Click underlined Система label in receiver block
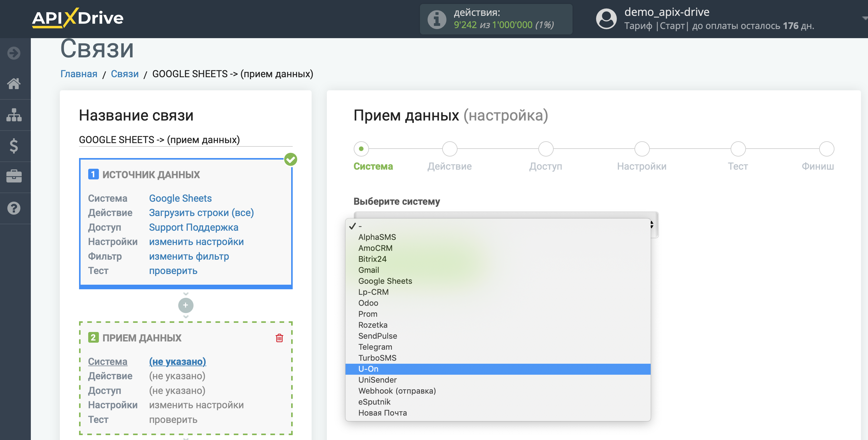Image resolution: width=868 pixels, height=440 pixels. (108, 361)
